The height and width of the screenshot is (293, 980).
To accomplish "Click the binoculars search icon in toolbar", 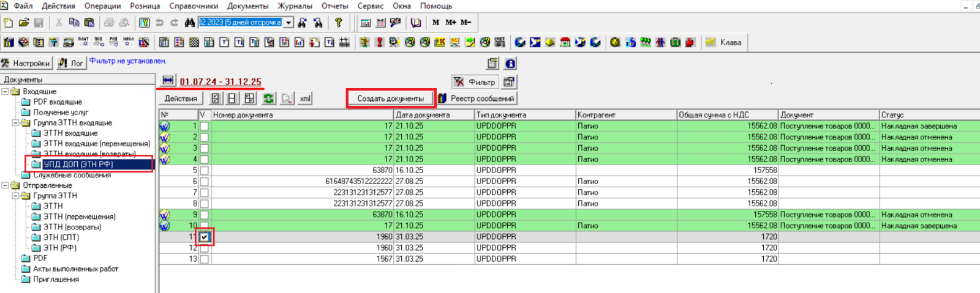I will tap(189, 23).
